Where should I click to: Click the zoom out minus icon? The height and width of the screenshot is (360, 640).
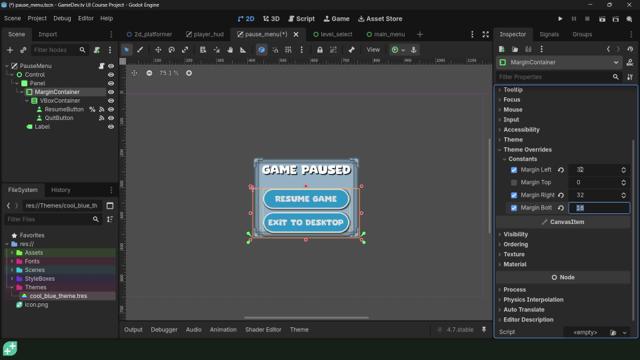tap(149, 73)
